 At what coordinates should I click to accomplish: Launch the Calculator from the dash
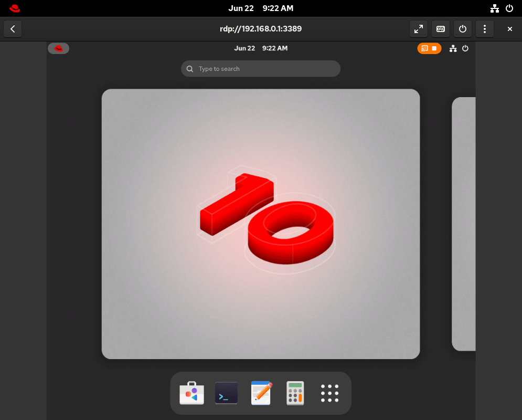pos(295,393)
